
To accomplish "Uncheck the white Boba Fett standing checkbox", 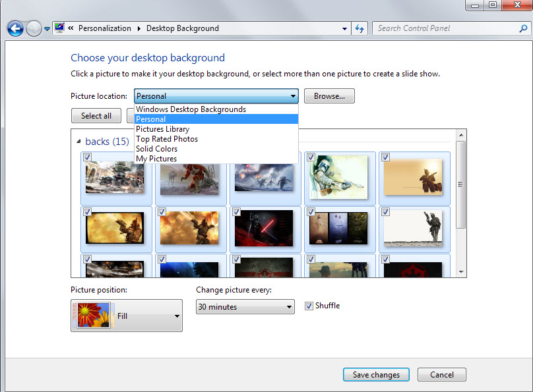I will click(385, 211).
